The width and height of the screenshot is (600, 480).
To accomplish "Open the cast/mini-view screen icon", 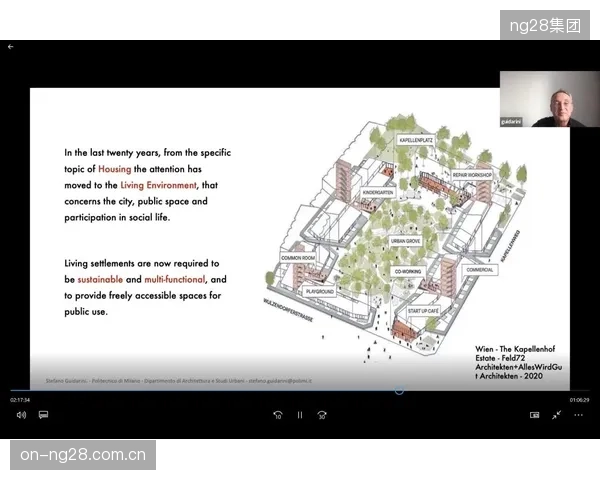I will pos(535,415).
